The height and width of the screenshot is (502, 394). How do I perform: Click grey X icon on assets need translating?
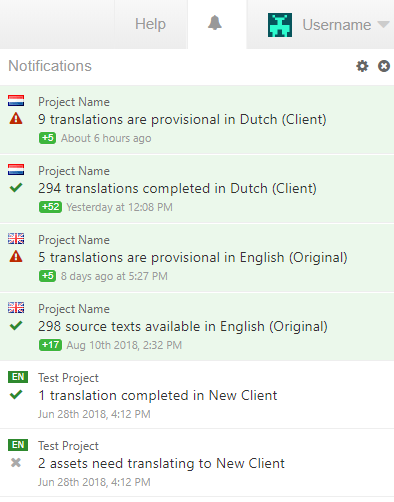coord(16,463)
